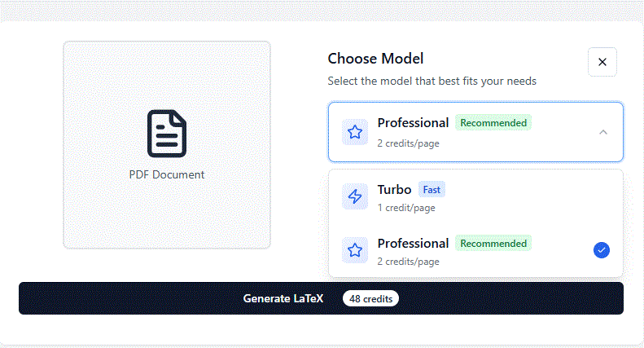Click the Turbo lightning bolt icon
The width and height of the screenshot is (644, 348).
coord(355,196)
